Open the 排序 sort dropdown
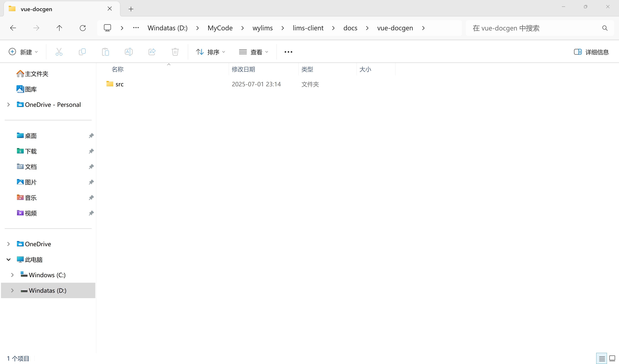 tap(211, 52)
